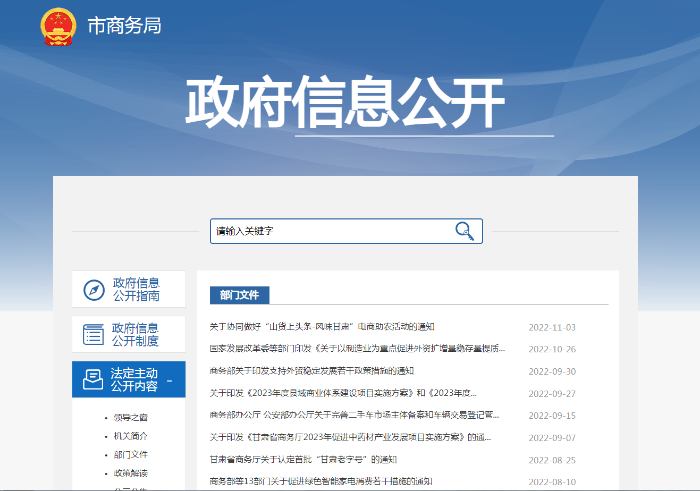Image resolution: width=700 pixels, height=491 pixels.
Task: Open 领导之窗 in the sidebar
Action: coord(130,417)
